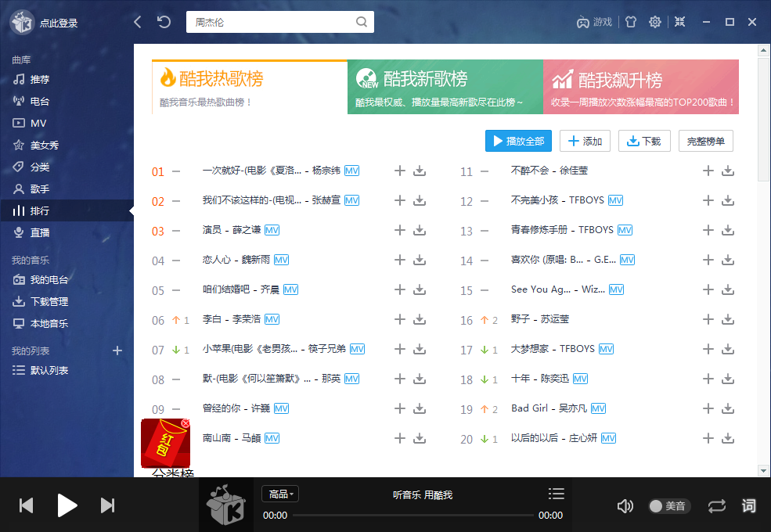Select song 以后的以后 - 庄心妍
The image size is (771, 532).
554,437
